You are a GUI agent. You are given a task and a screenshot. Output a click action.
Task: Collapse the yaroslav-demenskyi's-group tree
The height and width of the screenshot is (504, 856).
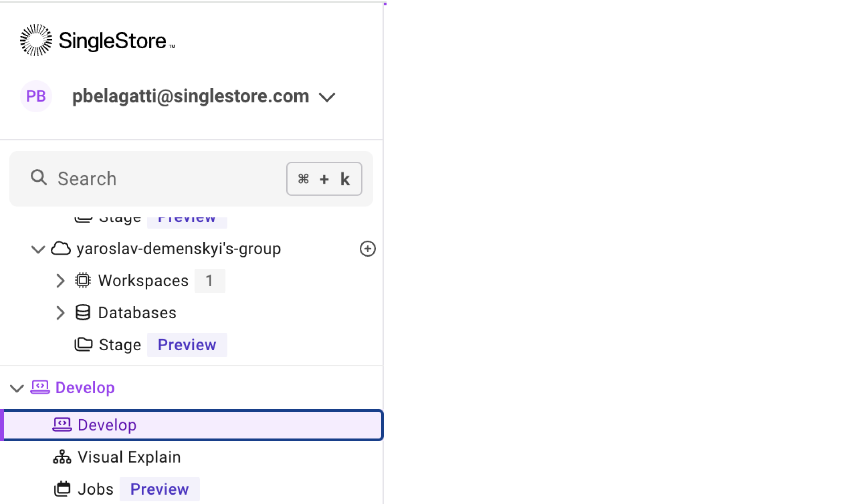(38, 249)
